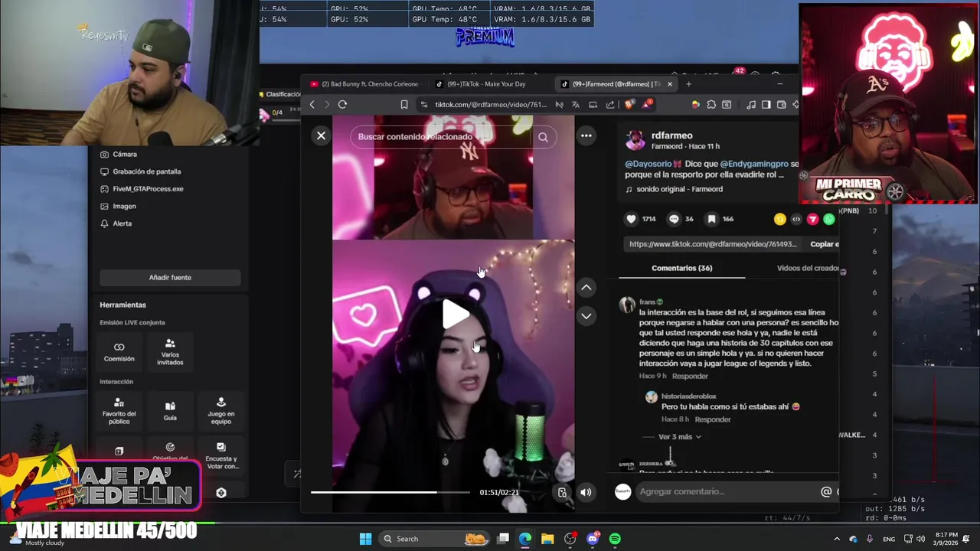
Task: Open the rdfarmeo profile avatar
Action: [x=635, y=140]
